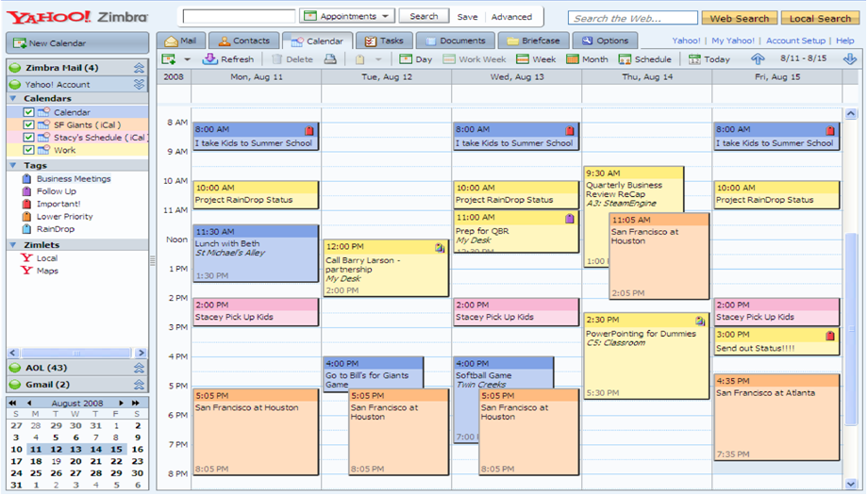Open the Call Barry Larson appointment
Image resolution: width=868 pixels, height=495 pixels.
386,268
